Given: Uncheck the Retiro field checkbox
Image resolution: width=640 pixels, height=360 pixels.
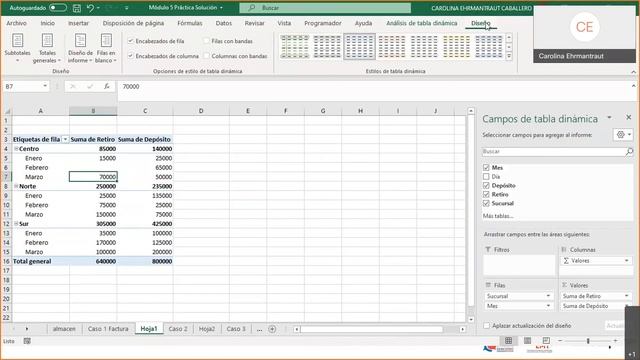Looking at the screenshot, I should pyautogui.click(x=486, y=194).
